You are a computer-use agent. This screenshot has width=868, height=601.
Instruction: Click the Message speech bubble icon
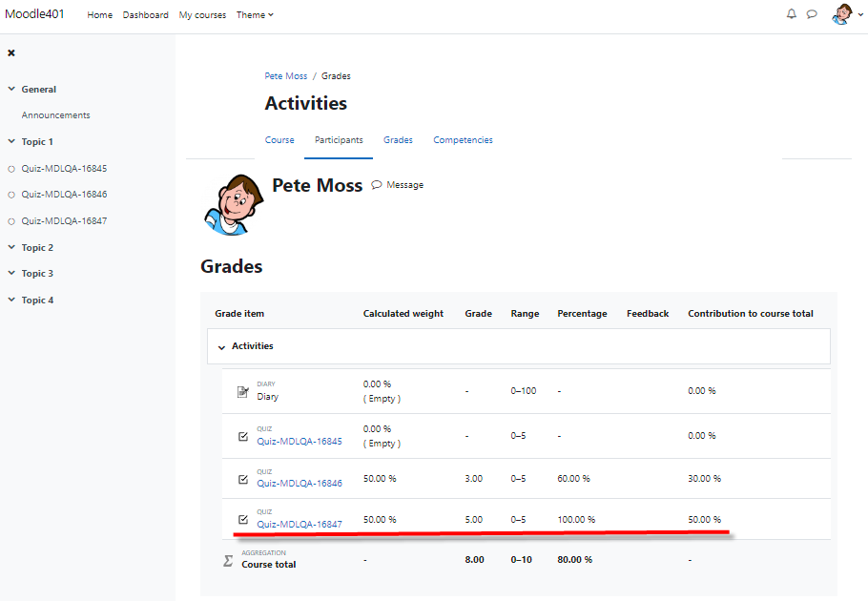coord(377,185)
